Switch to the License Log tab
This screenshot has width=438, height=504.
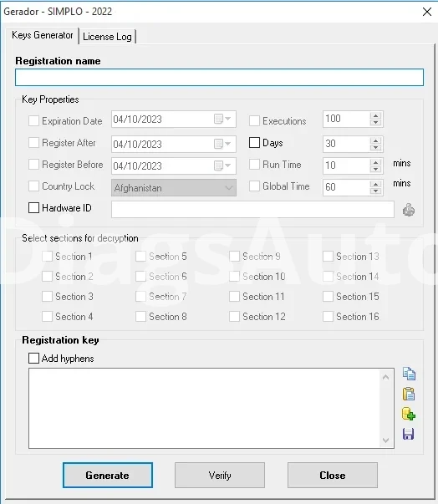(x=107, y=37)
